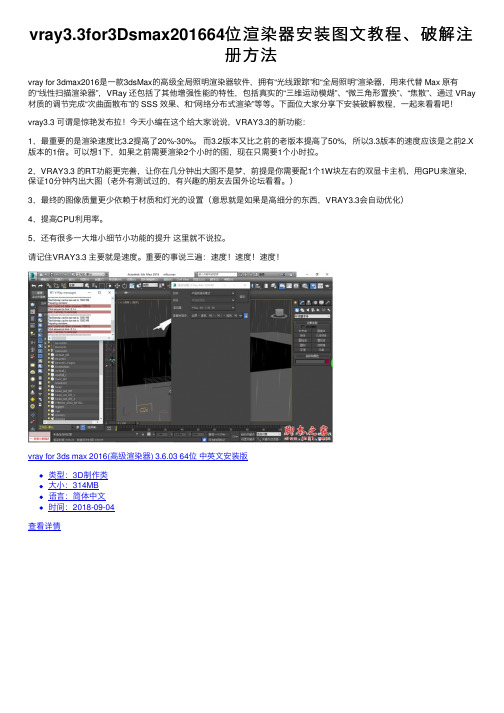Click the ViewCube in the viewport
This screenshot has height=713, width=504.
[278, 313]
